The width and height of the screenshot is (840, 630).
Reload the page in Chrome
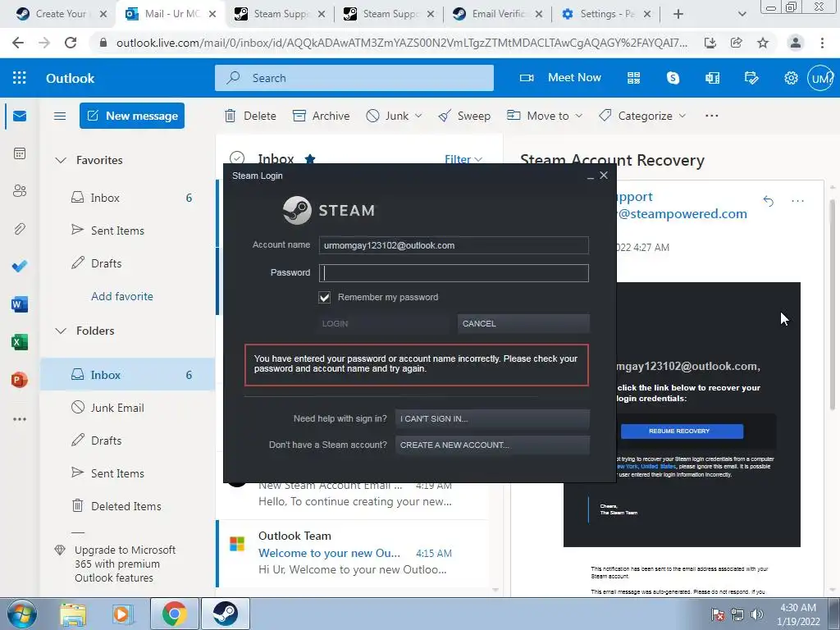71,43
